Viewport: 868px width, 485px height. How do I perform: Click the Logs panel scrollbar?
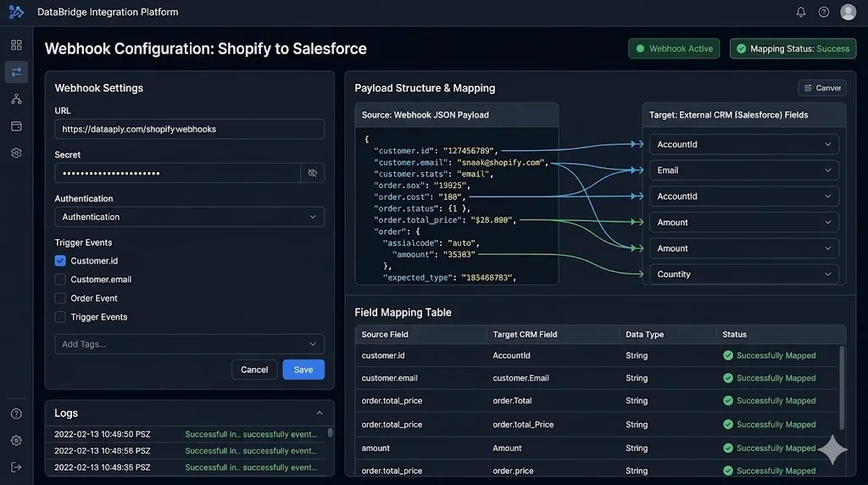coord(331,432)
